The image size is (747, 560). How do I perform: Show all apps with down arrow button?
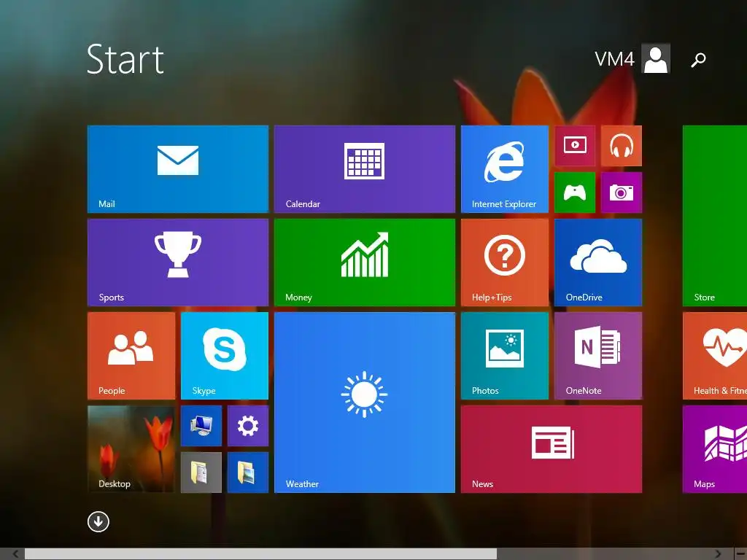[98, 521]
